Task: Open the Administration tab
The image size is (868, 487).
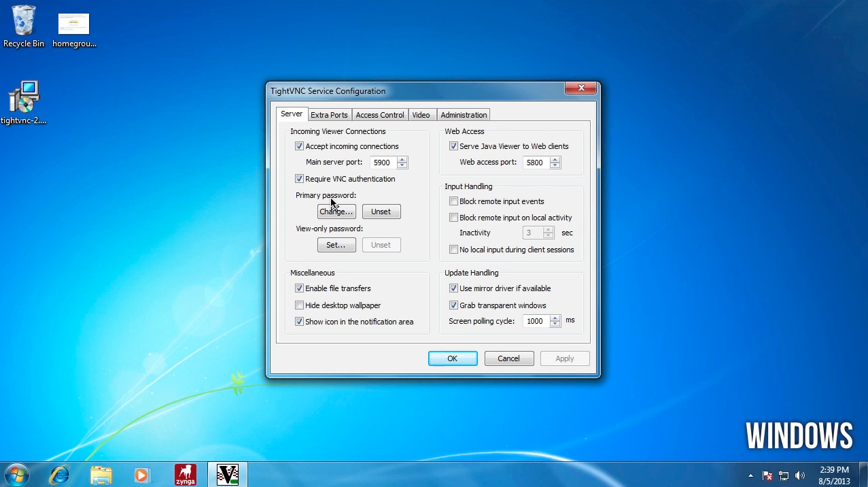Action: tap(463, 114)
